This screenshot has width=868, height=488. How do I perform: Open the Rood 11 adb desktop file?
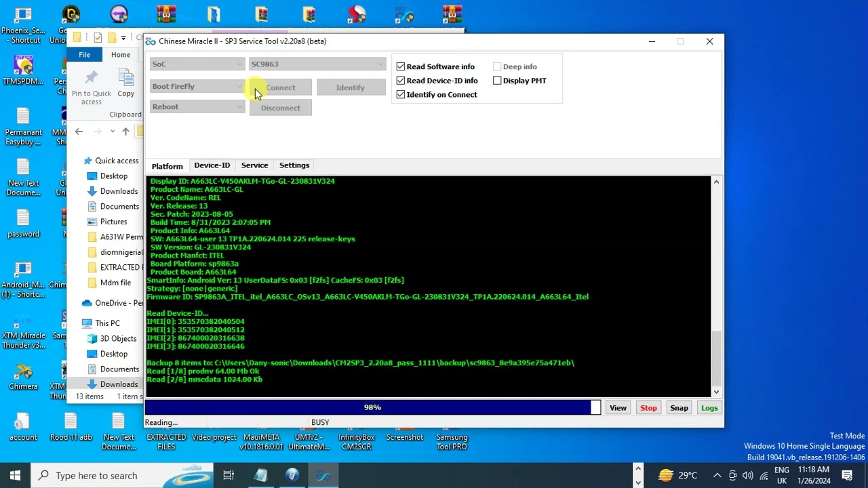coord(71,428)
